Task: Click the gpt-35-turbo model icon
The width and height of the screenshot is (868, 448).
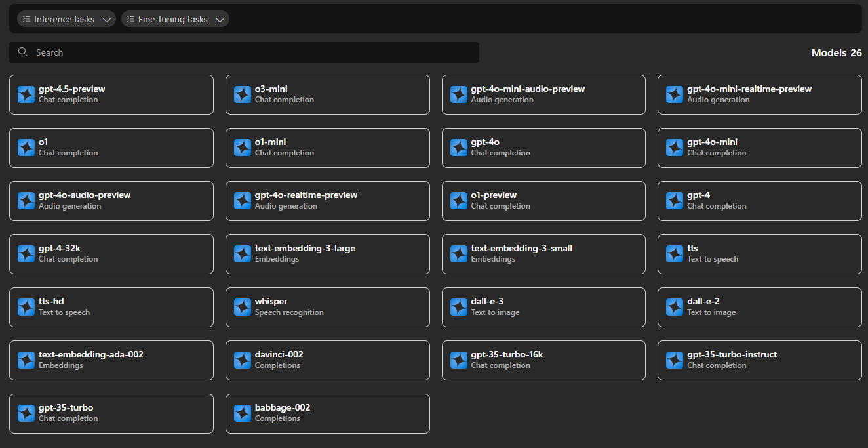Action: tap(26, 413)
